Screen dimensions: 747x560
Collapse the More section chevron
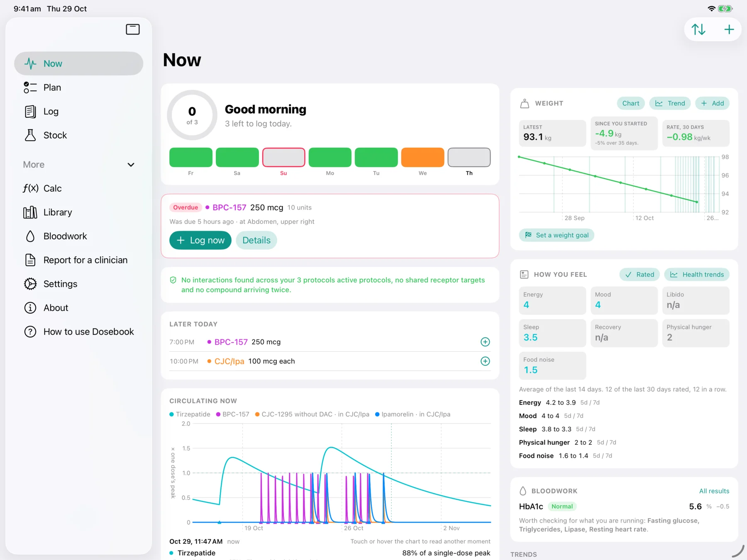pos(131,165)
